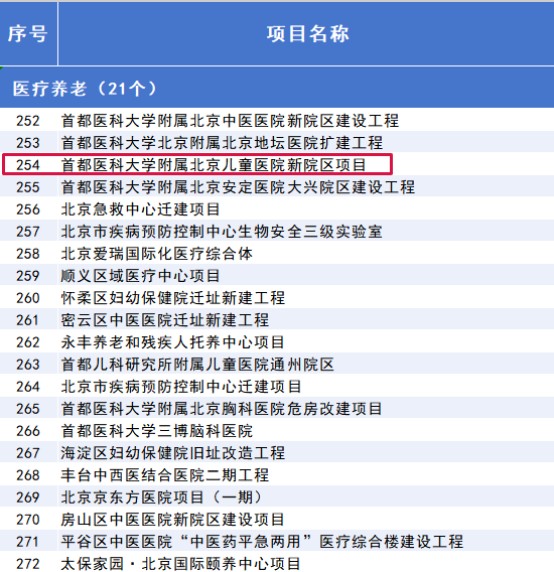This screenshot has width=554, height=572.
Task: Click 平谷区中医医院“中医药平急两用”医疗综合楼建设工程
Action: click(x=262, y=542)
